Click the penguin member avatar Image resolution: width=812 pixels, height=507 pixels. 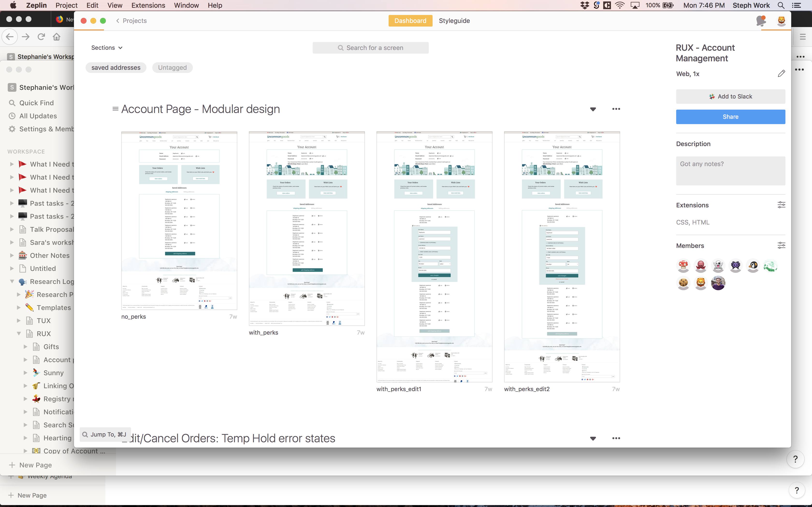click(x=753, y=266)
